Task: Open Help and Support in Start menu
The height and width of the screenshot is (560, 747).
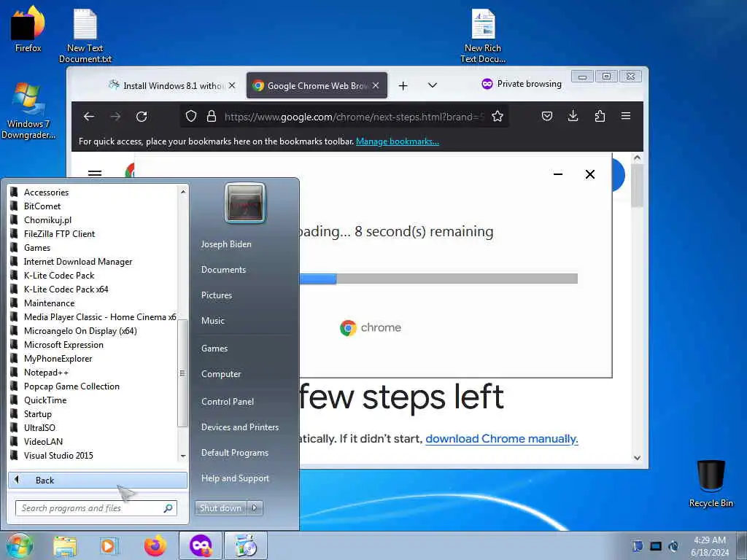Action: pos(236,478)
